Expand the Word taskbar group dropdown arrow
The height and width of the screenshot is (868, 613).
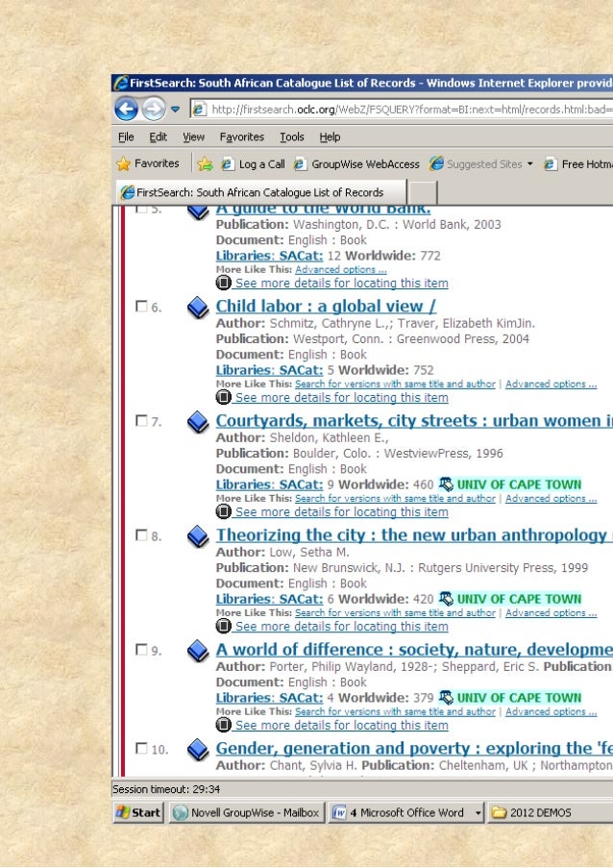[x=478, y=812]
